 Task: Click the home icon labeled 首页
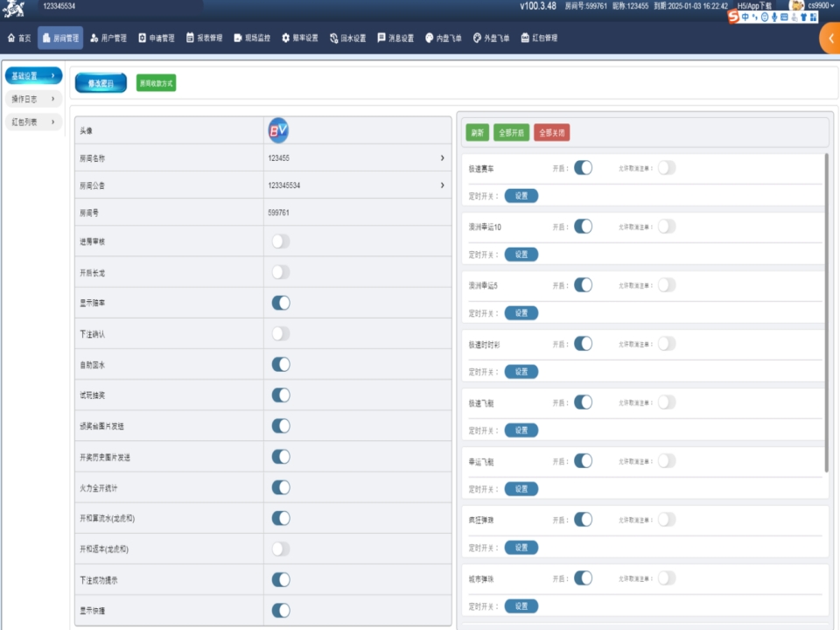tap(11, 38)
